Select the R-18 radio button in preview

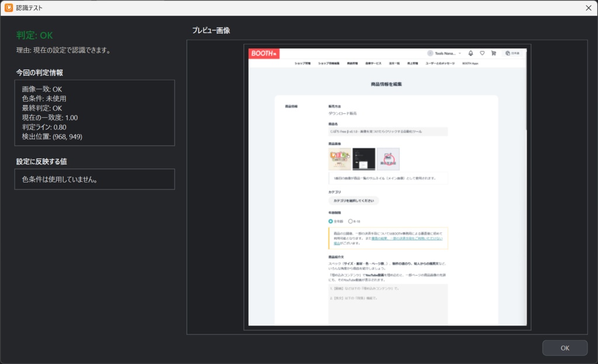click(350, 221)
